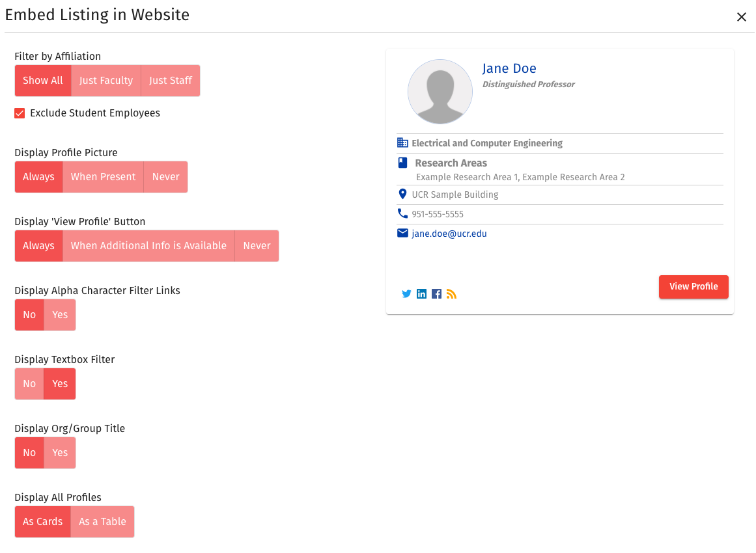This screenshot has height=553, width=756.
Task: Choose When Additional Info is Available
Action: tap(148, 245)
